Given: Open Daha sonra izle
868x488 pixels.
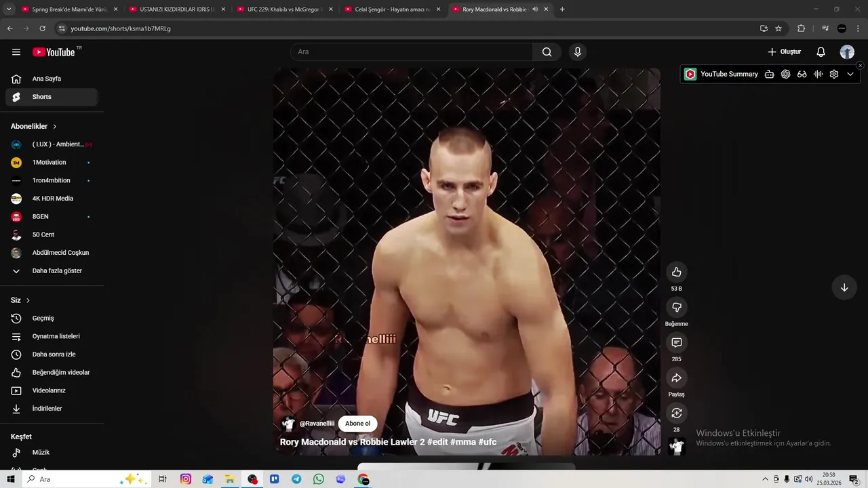Looking at the screenshot, I should (52, 354).
